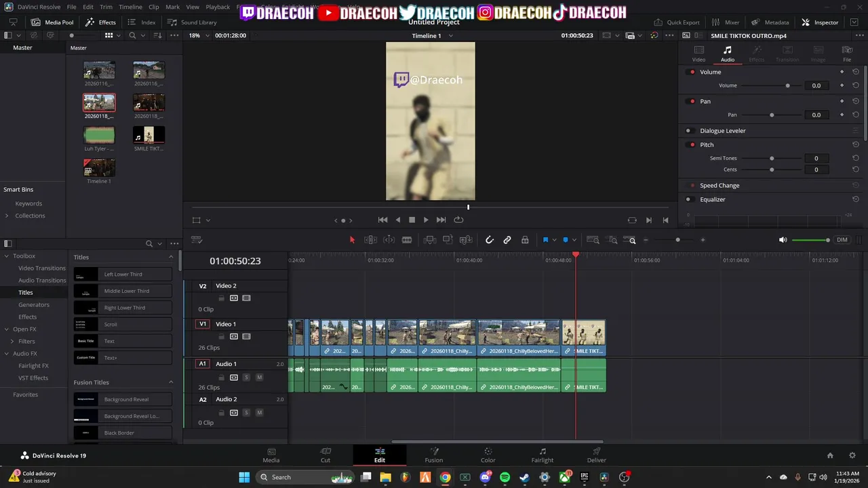Click the Detail Zoom icon
Screen dimensions: 868x488
pos(612,240)
